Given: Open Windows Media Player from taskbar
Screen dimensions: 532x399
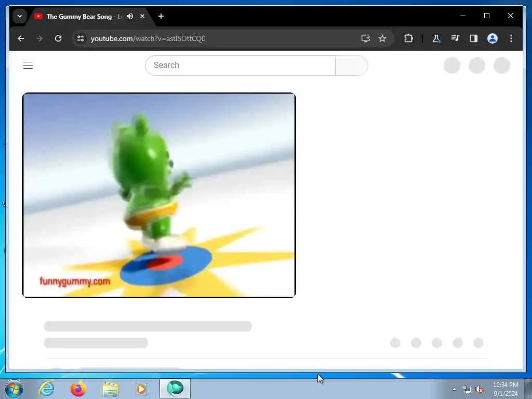Looking at the screenshot, I should click(x=142, y=389).
